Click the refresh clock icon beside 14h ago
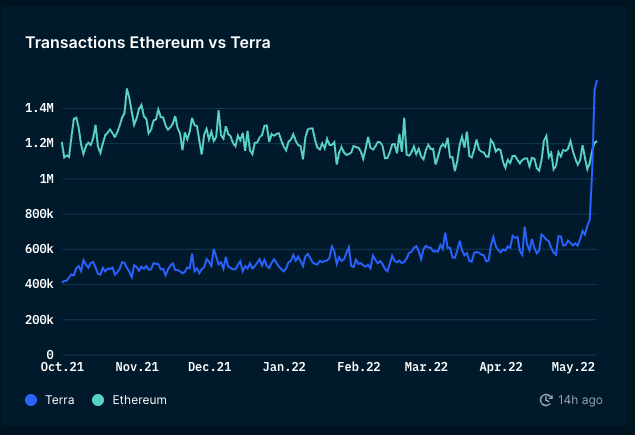The image size is (635, 435). coord(546,400)
